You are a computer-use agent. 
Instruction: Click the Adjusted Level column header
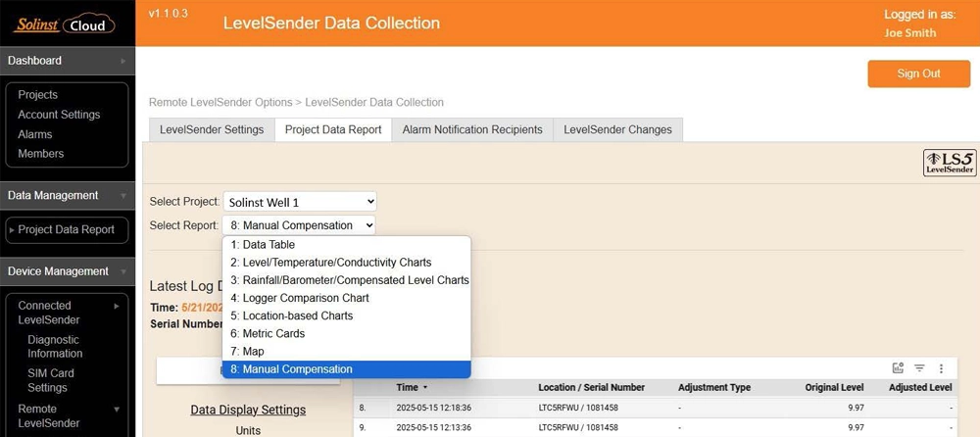pos(920,388)
